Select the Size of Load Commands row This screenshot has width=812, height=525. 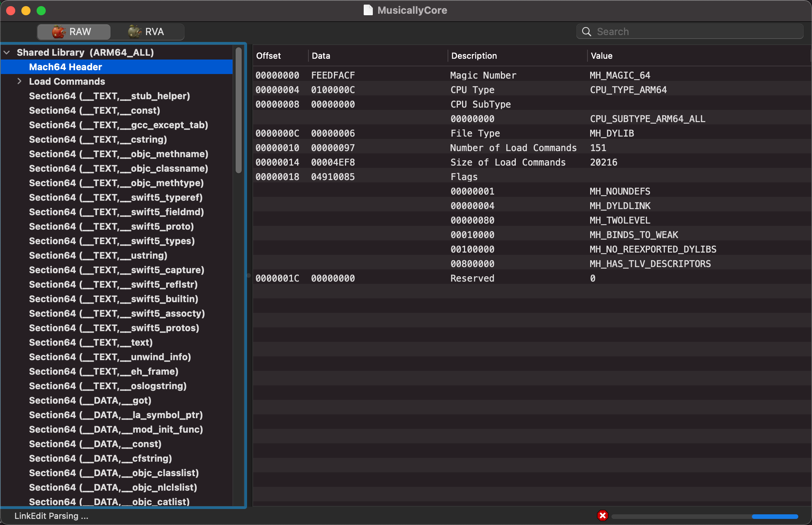pyautogui.click(x=532, y=162)
